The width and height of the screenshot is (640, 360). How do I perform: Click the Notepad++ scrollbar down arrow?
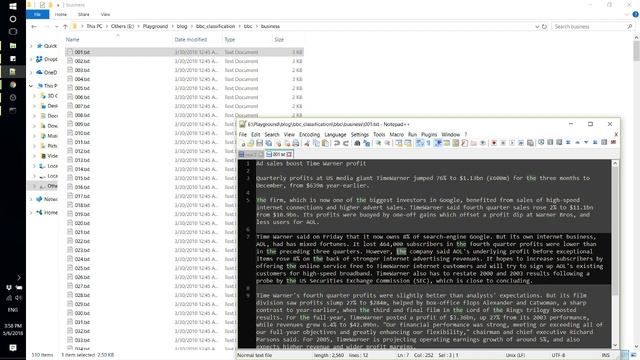click(615, 345)
